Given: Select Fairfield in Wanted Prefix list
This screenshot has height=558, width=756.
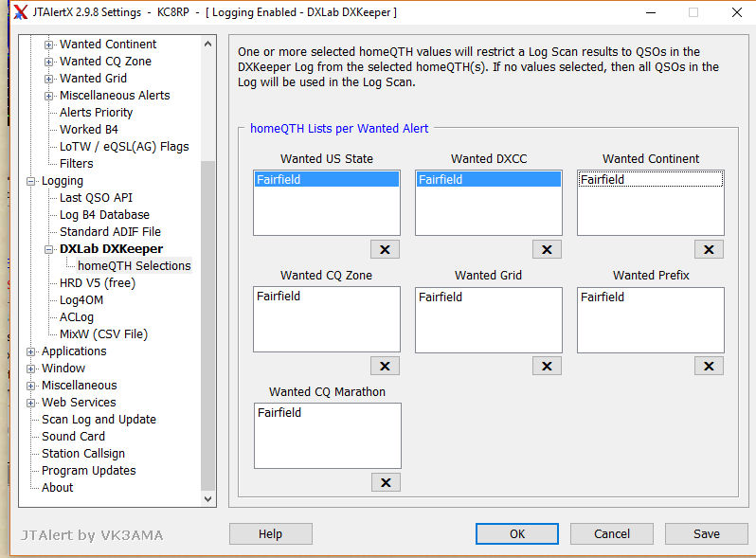Looking at the screenshot, I should 651,297.
